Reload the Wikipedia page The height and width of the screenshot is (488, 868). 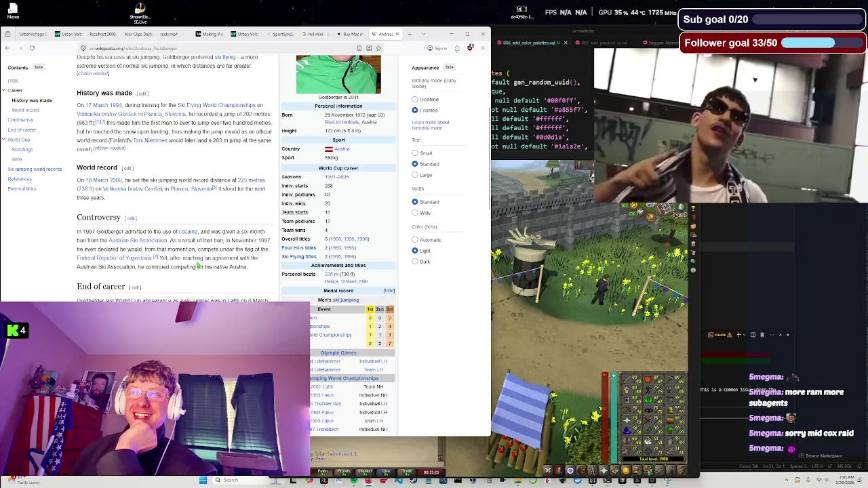pos(32,48)
